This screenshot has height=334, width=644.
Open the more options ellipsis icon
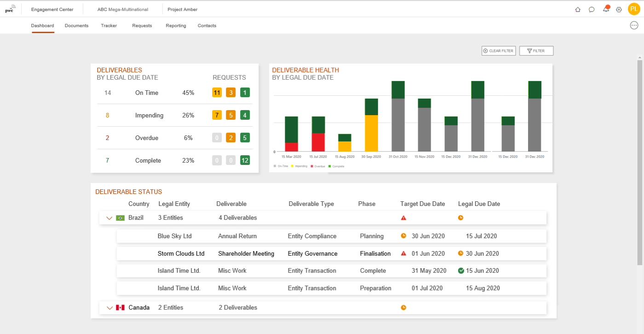(634, 25)
